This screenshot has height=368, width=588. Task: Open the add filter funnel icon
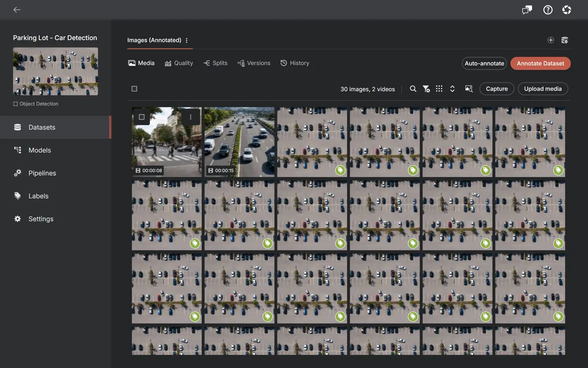(426, 89)
